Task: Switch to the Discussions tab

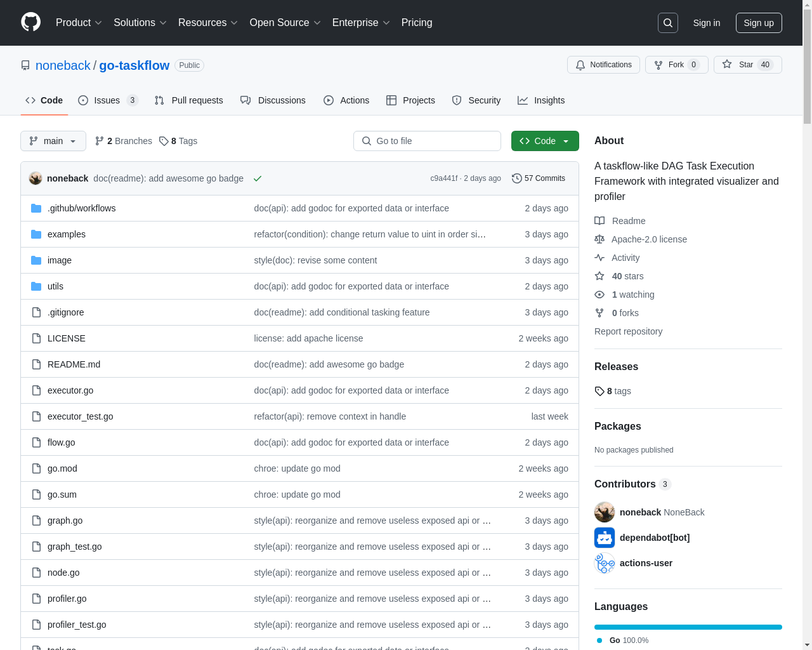Action: tap(273, 100)
